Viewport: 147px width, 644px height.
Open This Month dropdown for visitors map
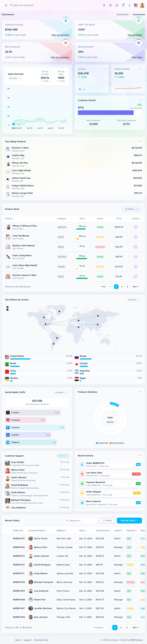pyautogui.click(x=134, y=300)
